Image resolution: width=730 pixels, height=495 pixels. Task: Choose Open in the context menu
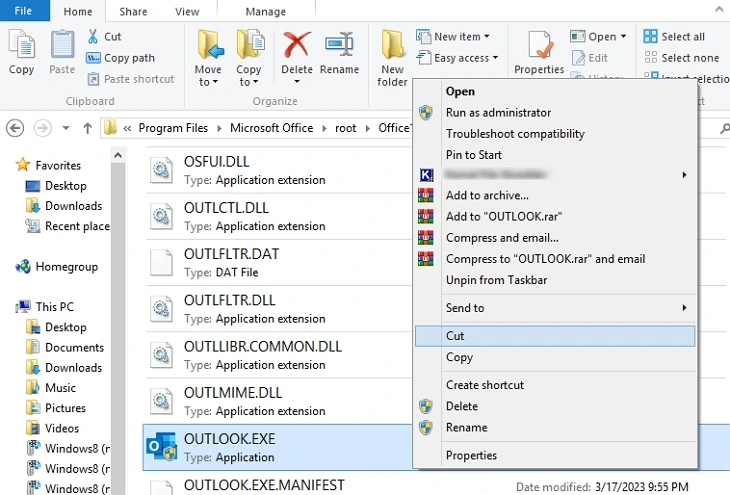[x=555, y=91]
